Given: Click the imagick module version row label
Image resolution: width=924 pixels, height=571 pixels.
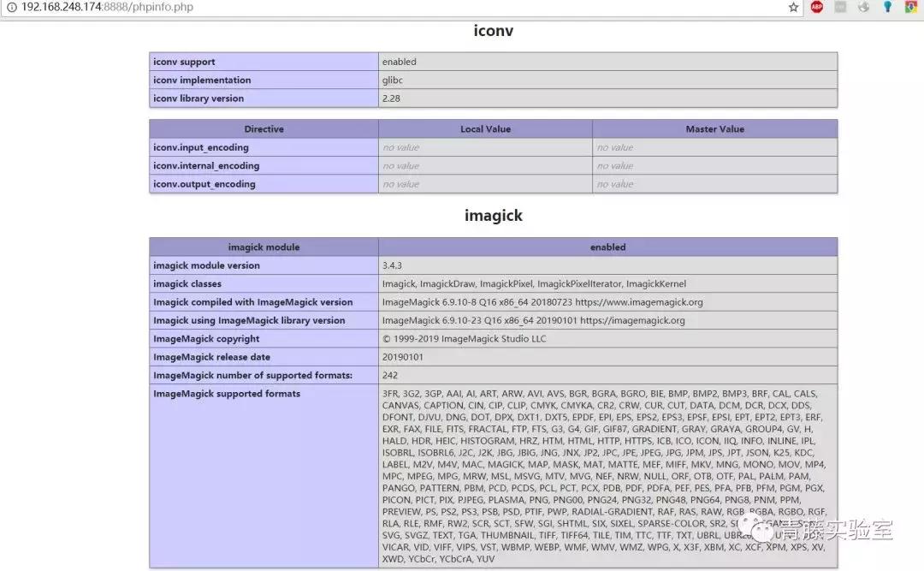Looking at the screenshot, I should pyautogui.click(x=206, y=265).
